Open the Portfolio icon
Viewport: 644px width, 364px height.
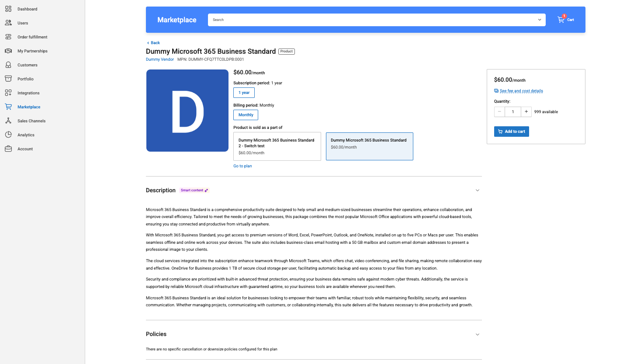click(x=8, y=79)
